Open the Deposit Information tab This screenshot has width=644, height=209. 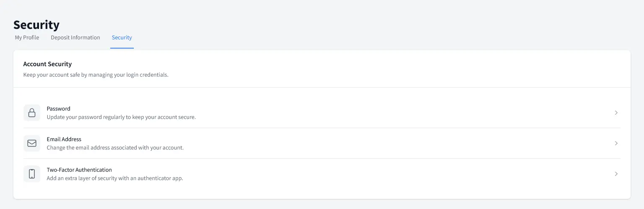point(75,38)
